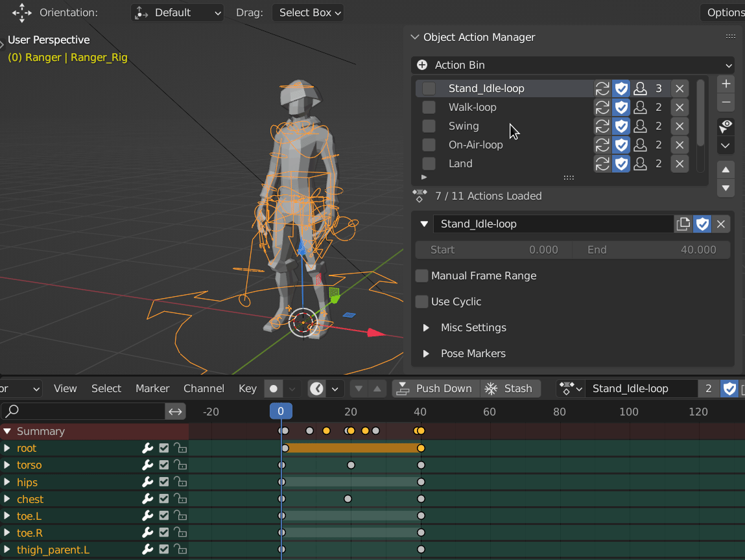Collapse the Object Action Manager panel

415,37
